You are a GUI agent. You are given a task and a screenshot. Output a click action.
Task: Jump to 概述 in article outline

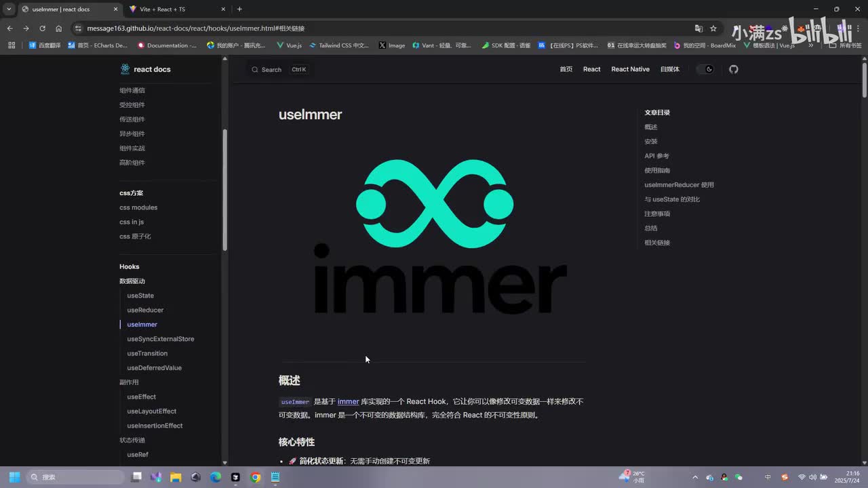click(x=651, y=127)
